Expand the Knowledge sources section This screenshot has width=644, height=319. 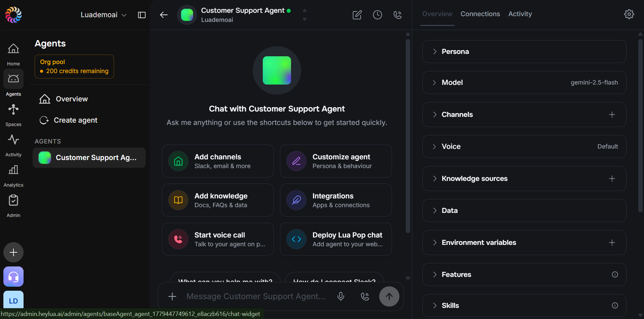click(524, 179)
